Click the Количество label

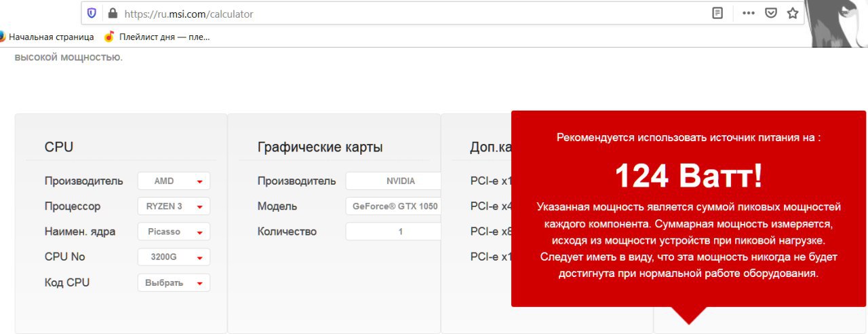(x=287, y=231)
